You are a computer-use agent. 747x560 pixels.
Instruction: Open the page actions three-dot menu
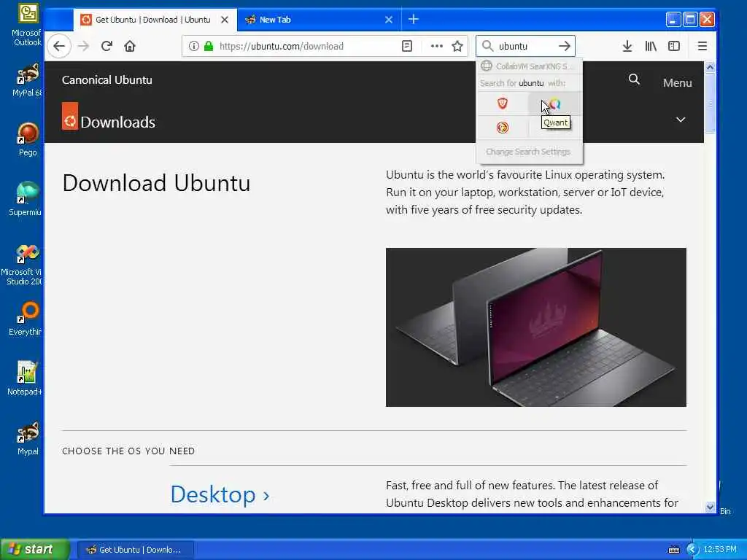pos(436,46)
